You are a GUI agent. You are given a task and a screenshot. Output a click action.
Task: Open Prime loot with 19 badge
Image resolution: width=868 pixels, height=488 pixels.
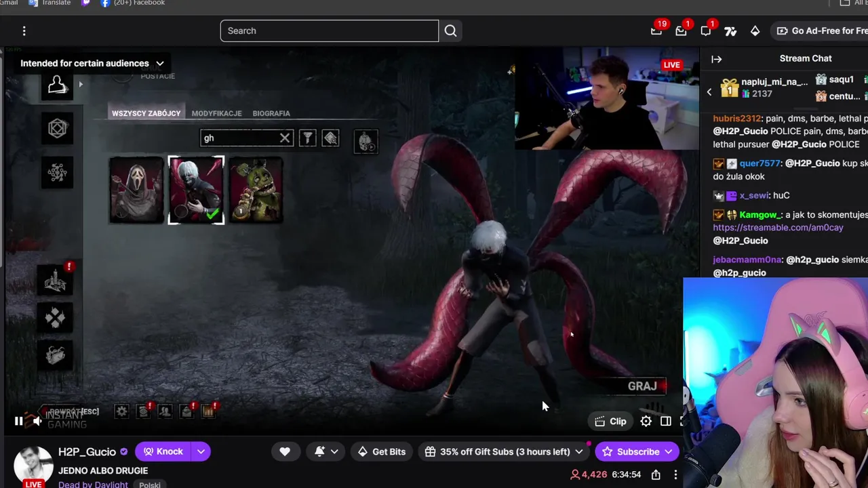click(x=656, y=30)
